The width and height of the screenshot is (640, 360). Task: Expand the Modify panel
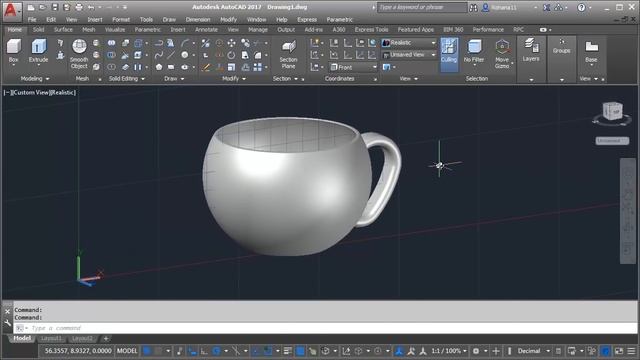(x=234, y=78)
